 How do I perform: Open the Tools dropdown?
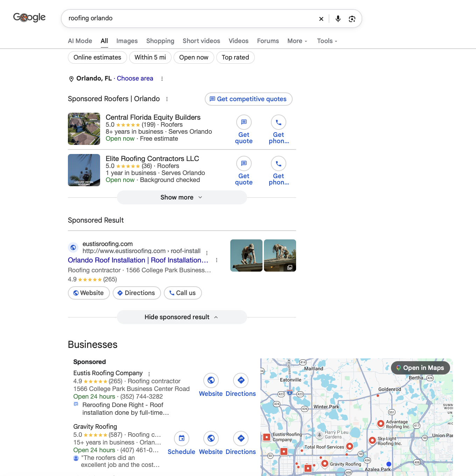point(327,41)
